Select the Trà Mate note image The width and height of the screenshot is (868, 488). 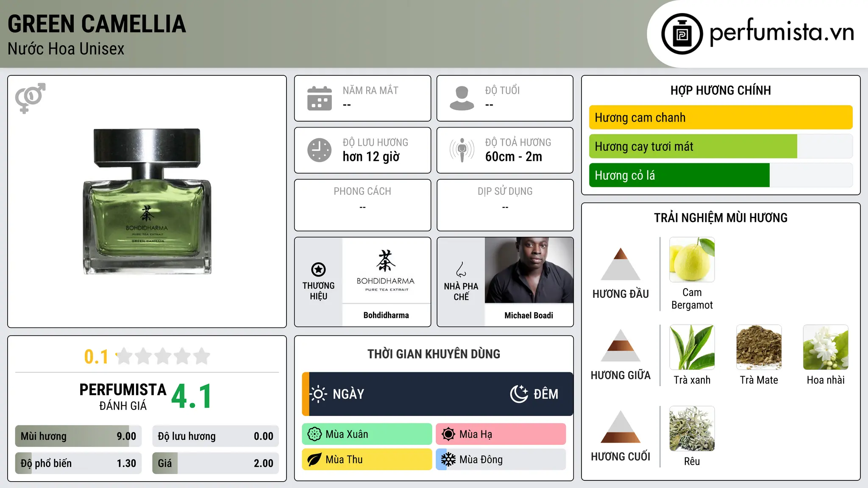759,347
